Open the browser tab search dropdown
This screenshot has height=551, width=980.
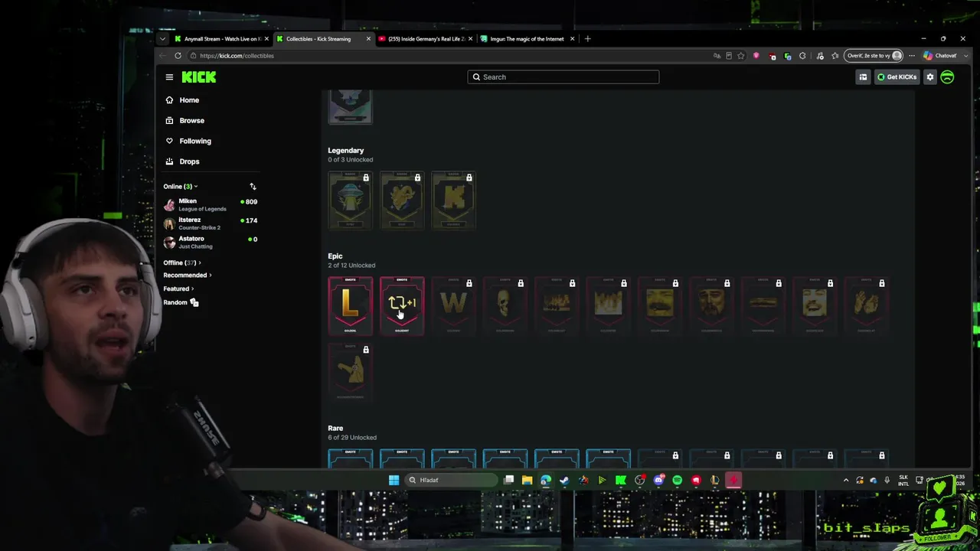pyautogui.click(x=162, y=39)
